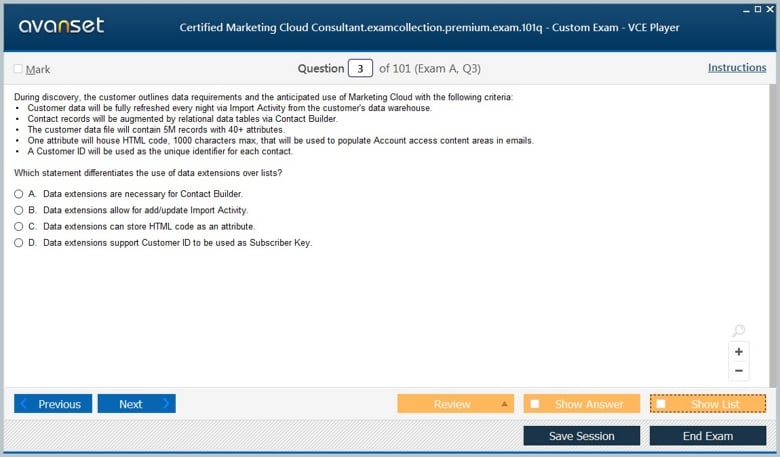Image resolution: width=780 pixels, height=457 pixels.
Task: Click the exam title in the header bar
Action: coord(429,27)
